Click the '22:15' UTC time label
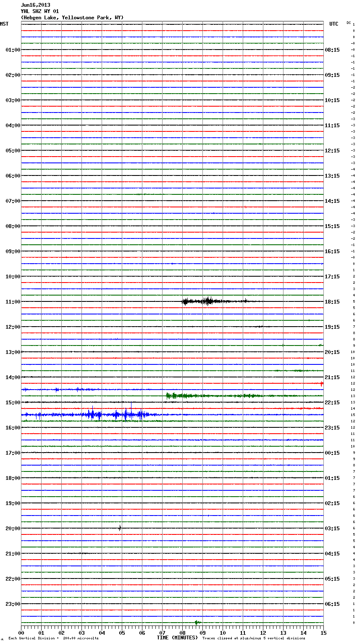This screenshot has height=644, width=357. [332, 402]
